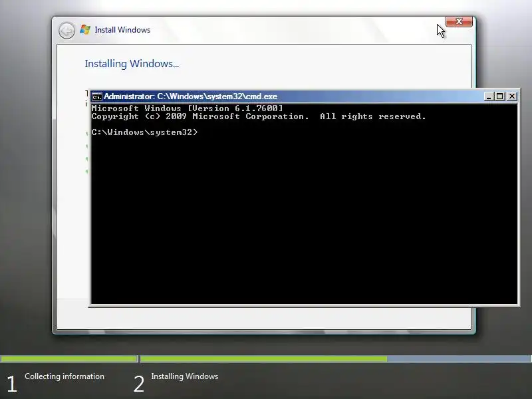Click the Windows flag logo icon

point(85,29)
